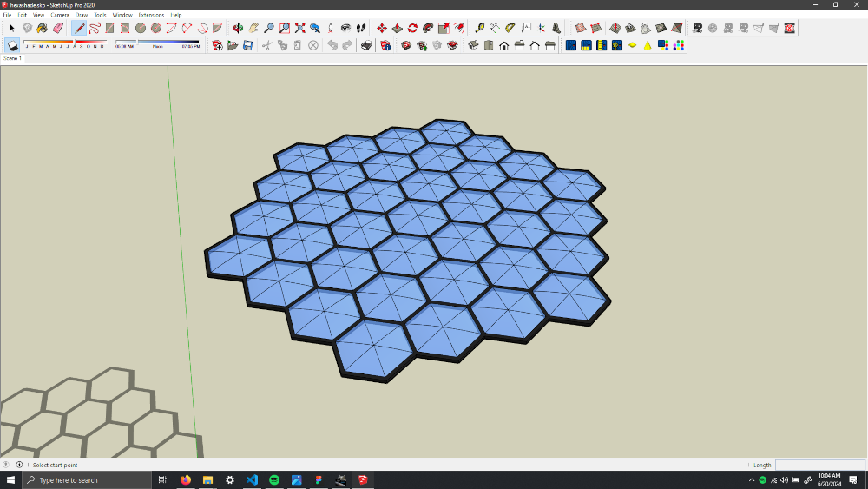
Task: Create a new model file
Action: coord(218,45)
